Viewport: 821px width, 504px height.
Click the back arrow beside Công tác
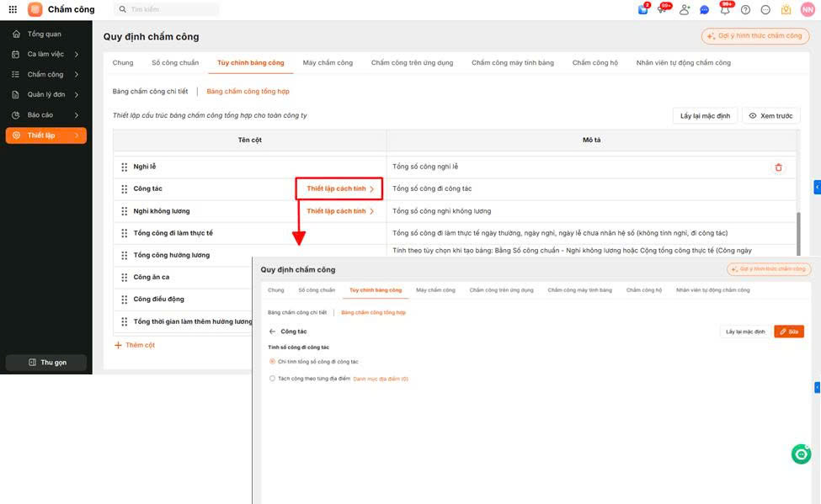tap(272, 332)
